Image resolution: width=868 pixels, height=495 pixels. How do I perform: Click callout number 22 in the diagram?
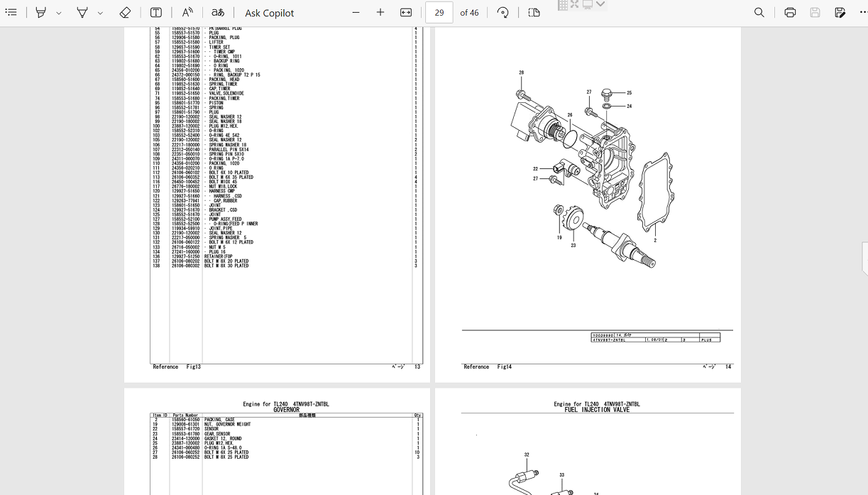point(536,169)
